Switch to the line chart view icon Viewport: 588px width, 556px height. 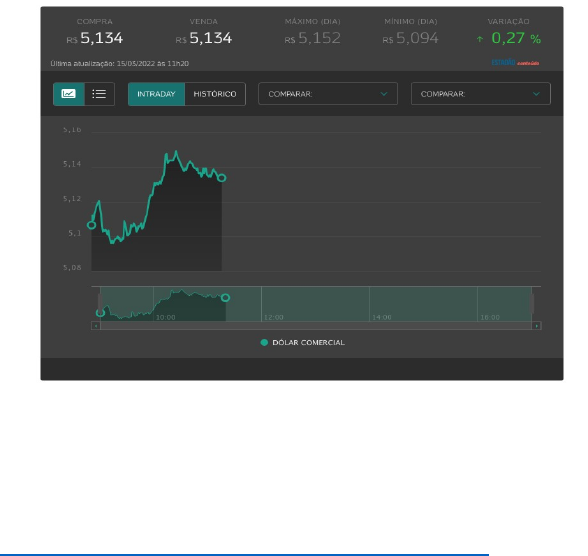pyautogui.click(x=69, y=94)
